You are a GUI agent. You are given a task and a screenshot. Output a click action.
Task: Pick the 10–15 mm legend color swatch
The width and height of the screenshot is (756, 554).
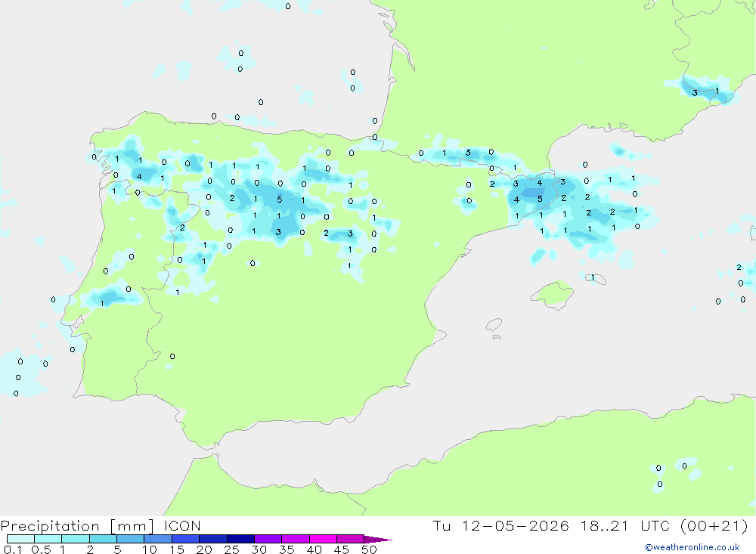tap(158, 539)
